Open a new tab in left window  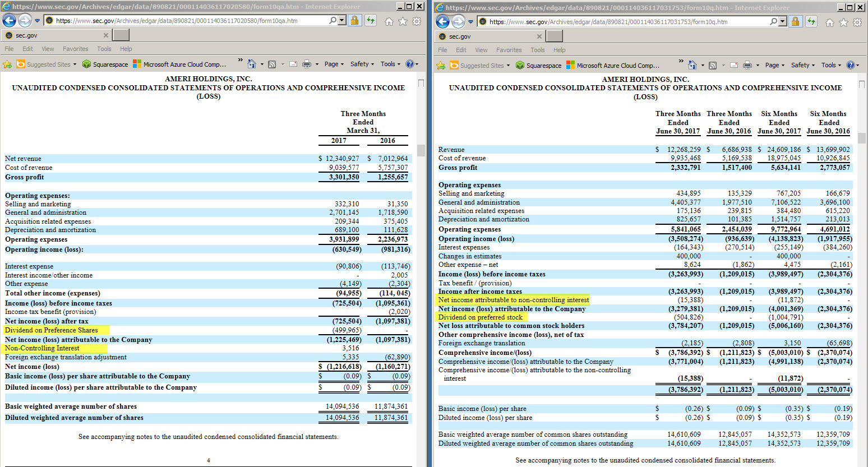121,35
